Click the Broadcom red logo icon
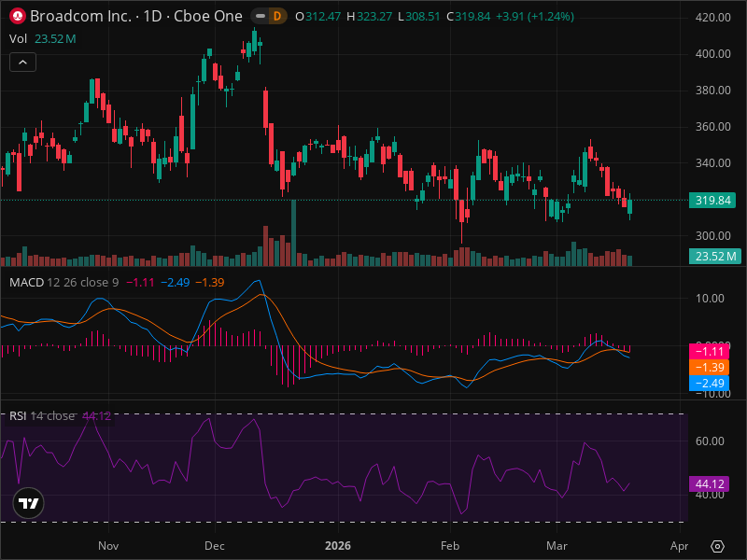Image resolution: width=747 pixels, height=560 pixels. (x=18, y=16)
